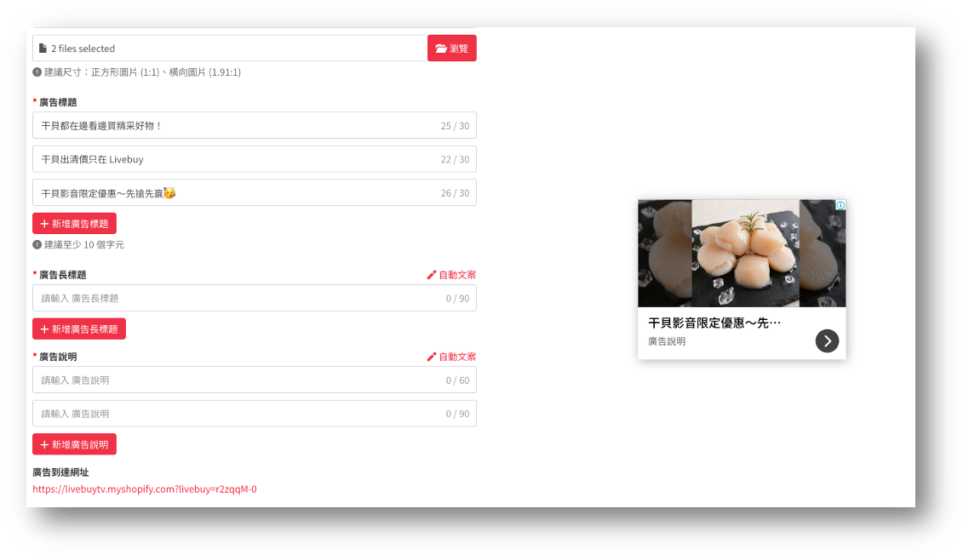Click the ad preview arrow button
The width and height of the screenshot is (969, 560).
827,340
